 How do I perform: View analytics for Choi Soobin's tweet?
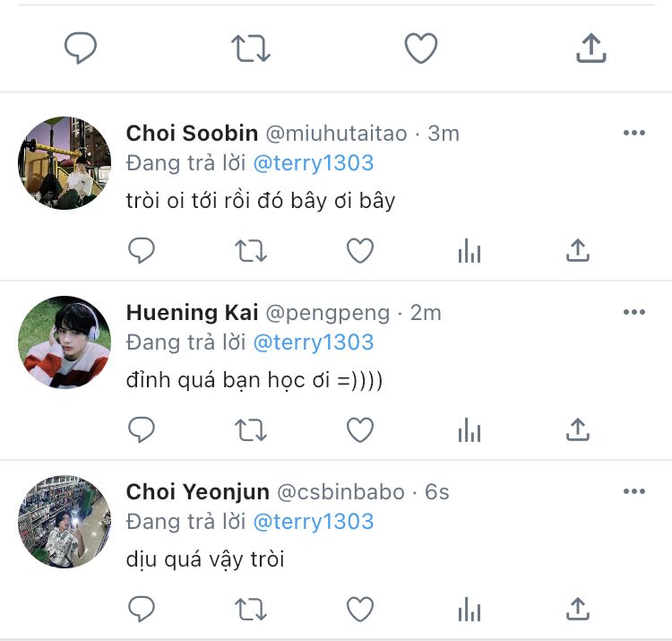tap(469, 252)
